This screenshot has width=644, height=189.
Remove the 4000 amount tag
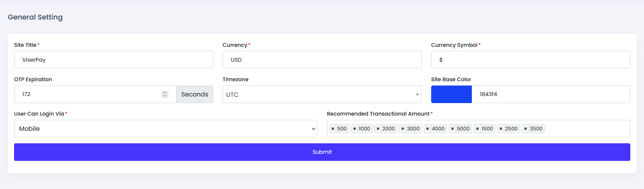[x=428, y=129]
